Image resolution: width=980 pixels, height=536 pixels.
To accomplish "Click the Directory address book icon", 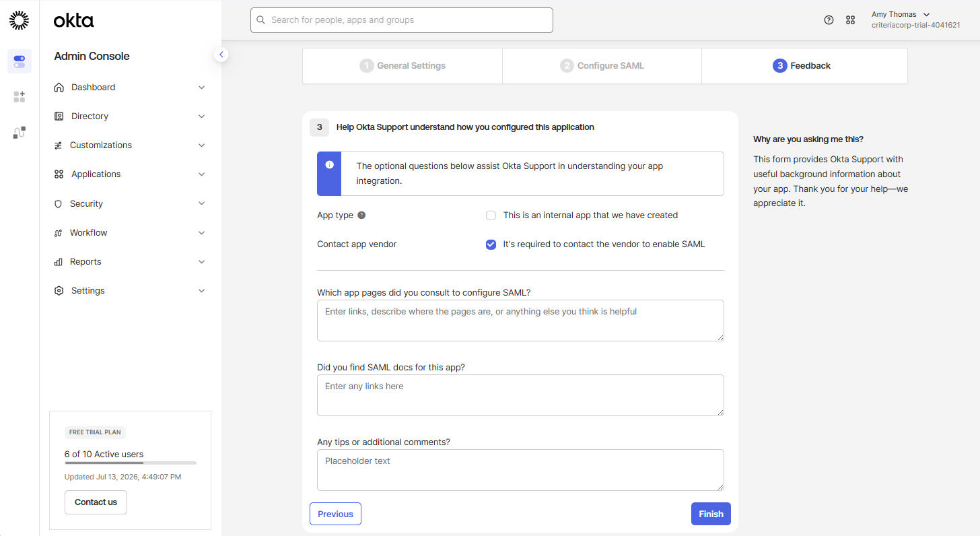I will coord(59,116).
